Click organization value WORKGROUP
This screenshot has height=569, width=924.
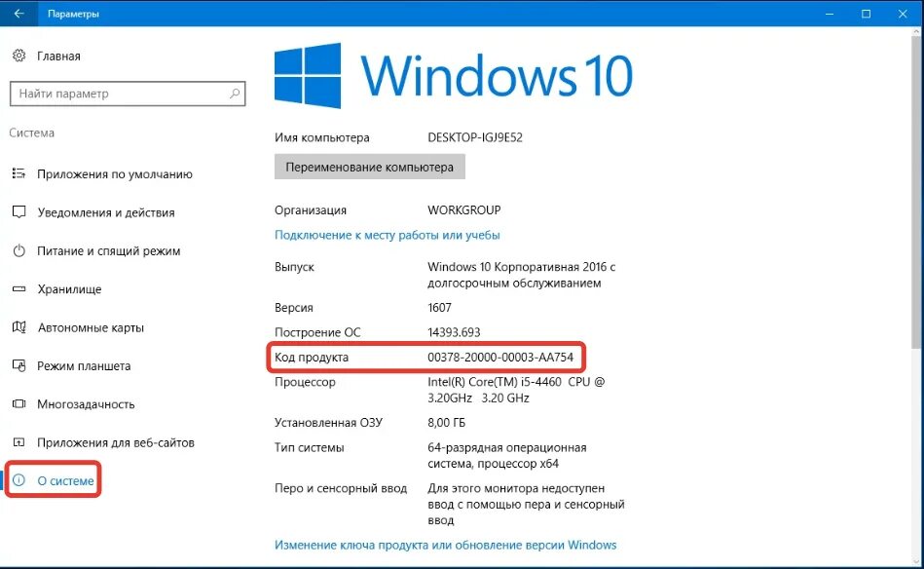[x=464, y=209]
